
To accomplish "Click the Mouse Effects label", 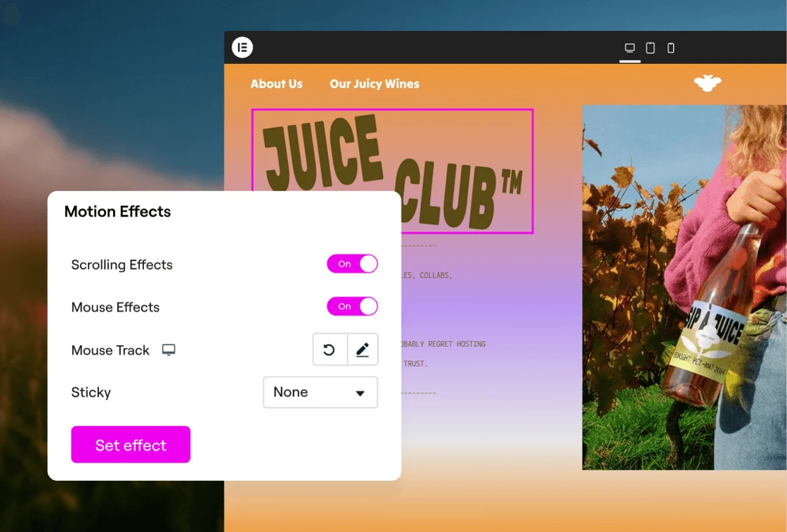I will pos(115,307).
